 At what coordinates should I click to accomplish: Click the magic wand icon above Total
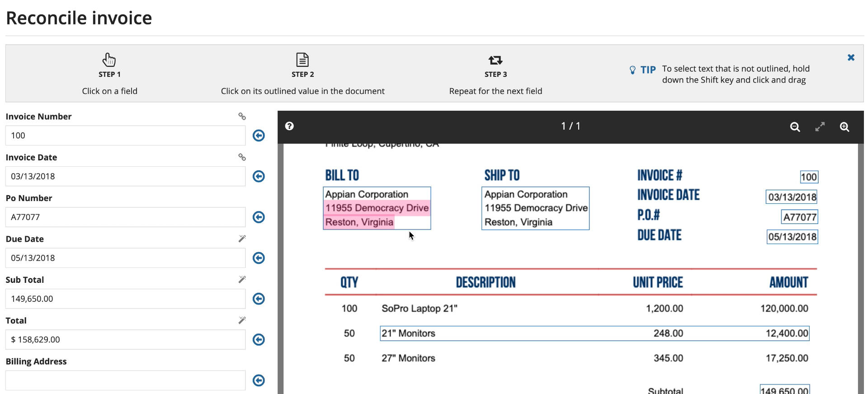pyautogui.click(x=242, y=320)
